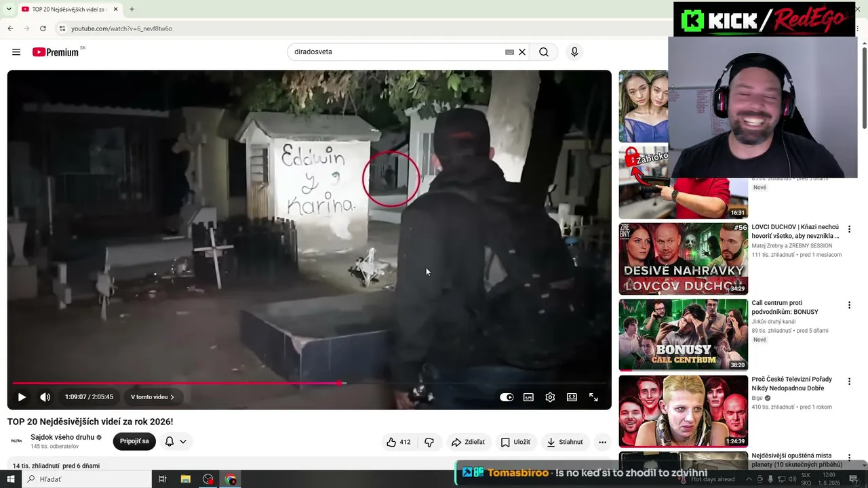Download the video with Stiahnuť
Image resolution: width=868 pixels, height=488 pixels.
[x=565, y=442]
